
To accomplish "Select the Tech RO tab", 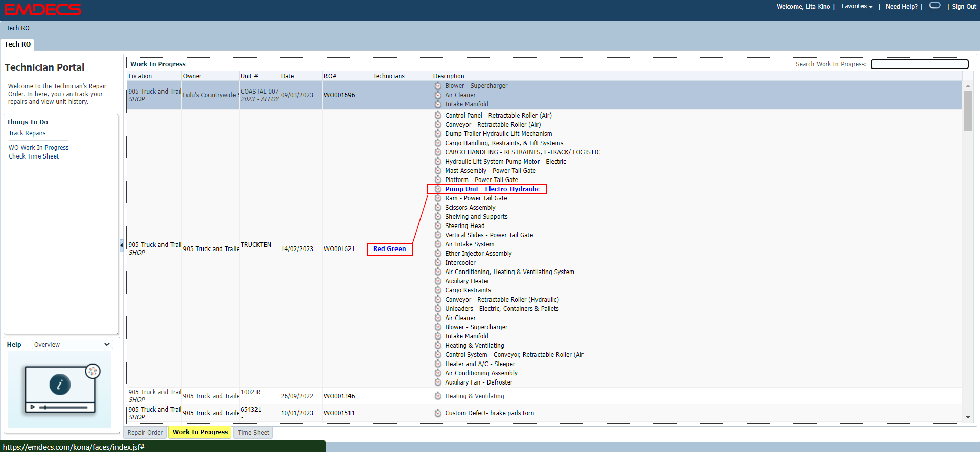I will 17,44.
